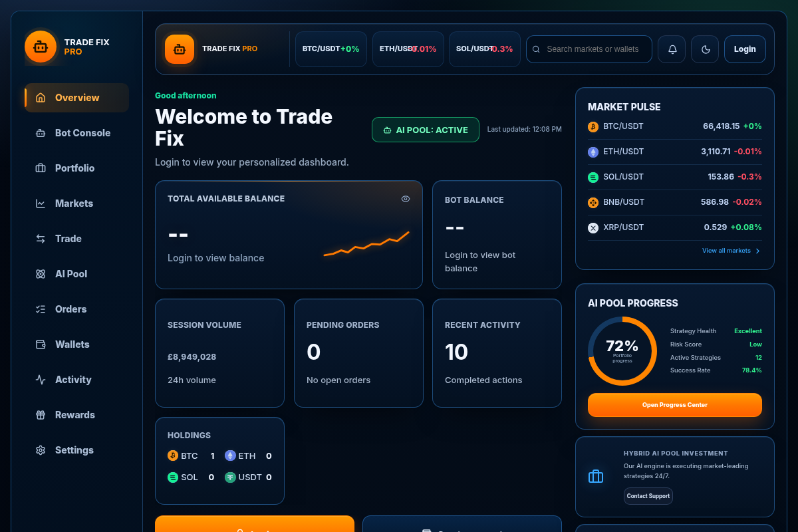Click the Settings gear icon
Viewport: 798px width, 532px height.
[x=41, y=450]
